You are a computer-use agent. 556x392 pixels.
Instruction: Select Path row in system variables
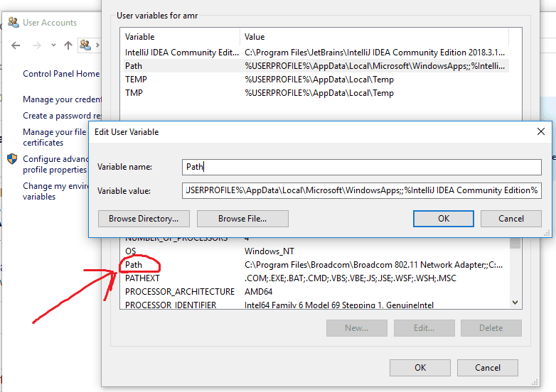(x=316, y=265)
